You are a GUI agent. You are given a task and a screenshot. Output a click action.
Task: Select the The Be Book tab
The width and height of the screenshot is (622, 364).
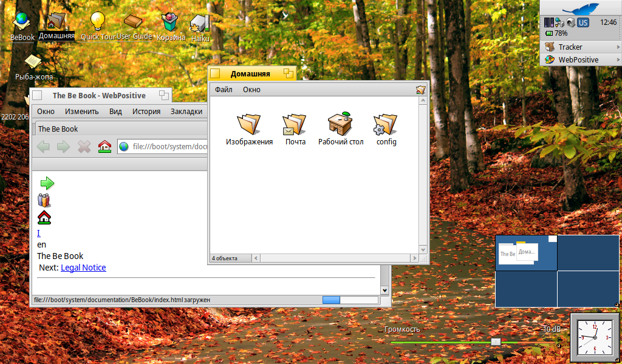[x=58, y=129]
